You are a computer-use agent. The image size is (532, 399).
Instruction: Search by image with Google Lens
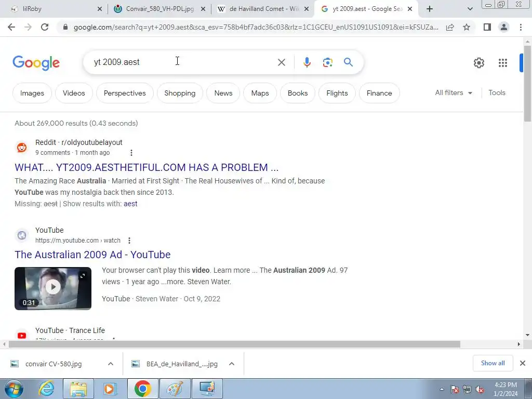click(x=327, y=62)
